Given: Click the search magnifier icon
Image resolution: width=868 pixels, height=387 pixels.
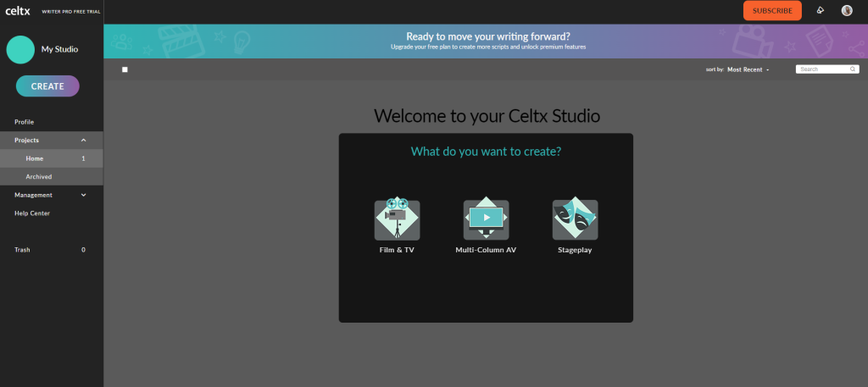Looking at the screenshot, I should click(854, 69).
